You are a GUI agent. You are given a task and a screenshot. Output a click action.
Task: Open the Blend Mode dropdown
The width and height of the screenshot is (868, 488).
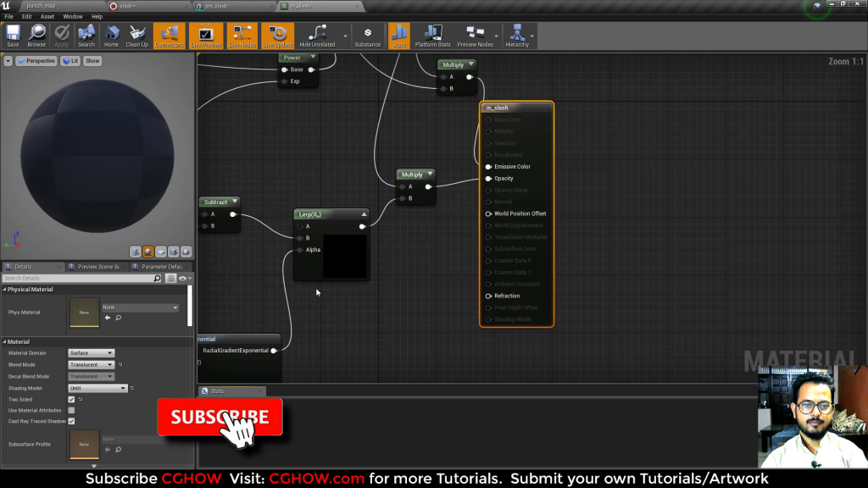pyautogui.click(x=92, y=364)
